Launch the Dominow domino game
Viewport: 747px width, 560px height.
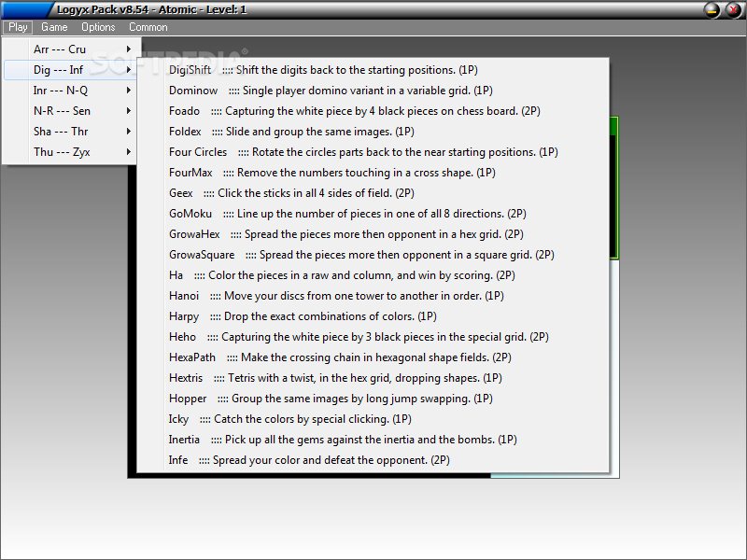click(373, 90)
